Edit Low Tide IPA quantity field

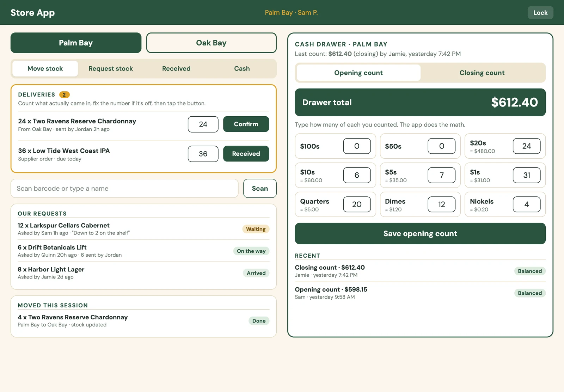click(203, 154)
